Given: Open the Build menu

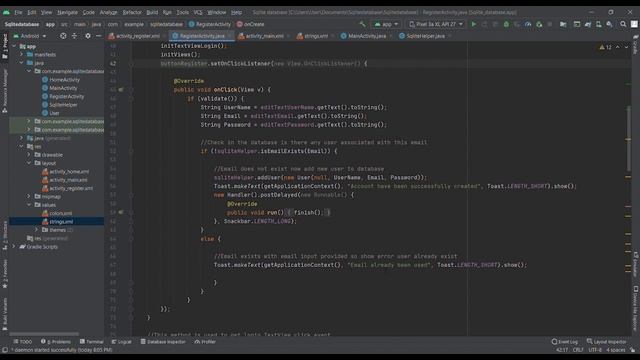Looking at the screenshot, I should pos(152,13).
